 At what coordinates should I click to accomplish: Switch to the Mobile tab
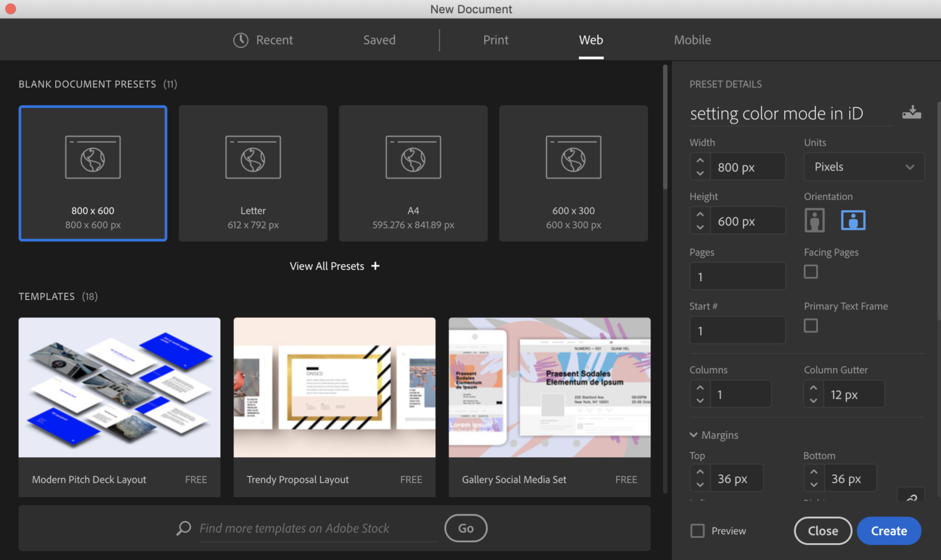click(693, 40)
